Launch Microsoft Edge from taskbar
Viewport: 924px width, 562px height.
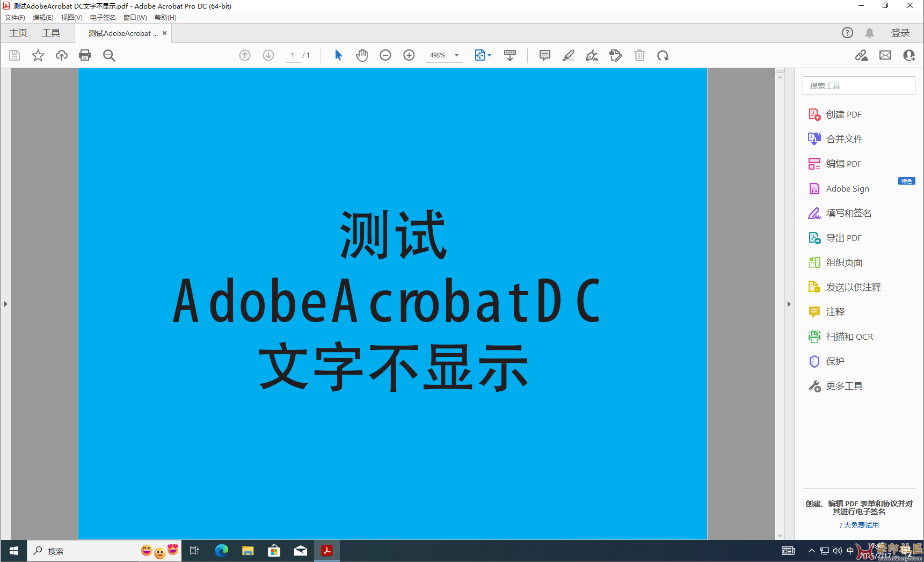[221, 551]
